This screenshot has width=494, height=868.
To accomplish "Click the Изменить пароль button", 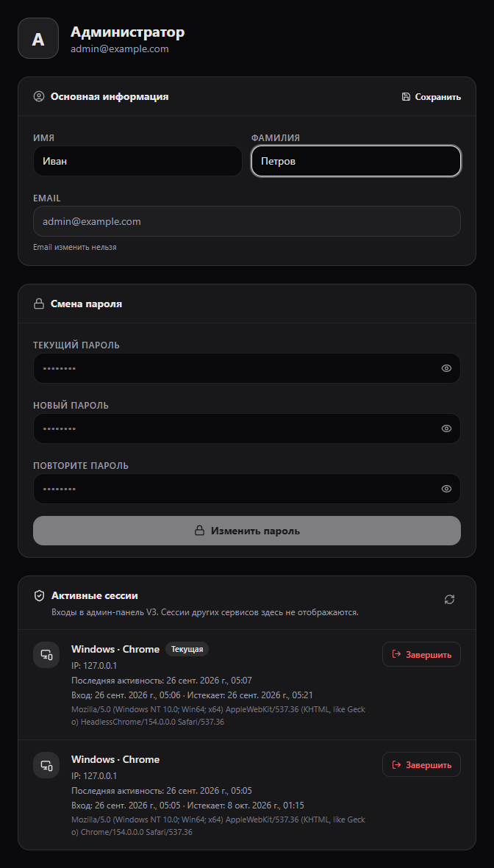I will 247,531.
